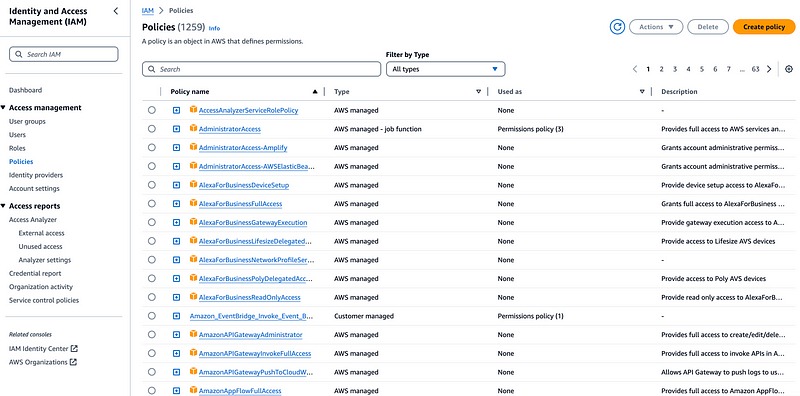Click the sort icon in Type column
The height and width of the screenshot is (396, 800).
click(479, 92)
